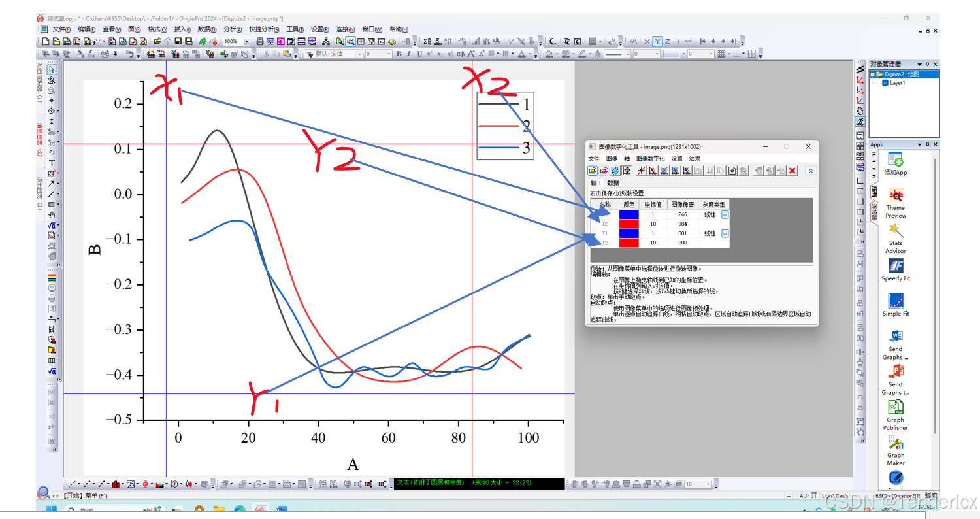Click the Go to Data worksheet icon in digitizer
The width and height of the screenshot is (980, 519).
pos(759,171)
